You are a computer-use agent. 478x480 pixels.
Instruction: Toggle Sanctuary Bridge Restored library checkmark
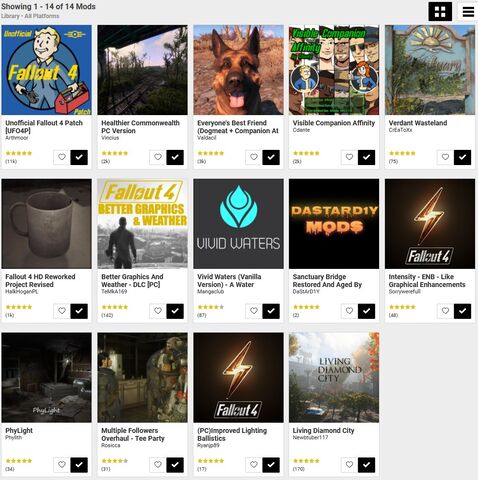pyautogui.click(x=366, y=311)
